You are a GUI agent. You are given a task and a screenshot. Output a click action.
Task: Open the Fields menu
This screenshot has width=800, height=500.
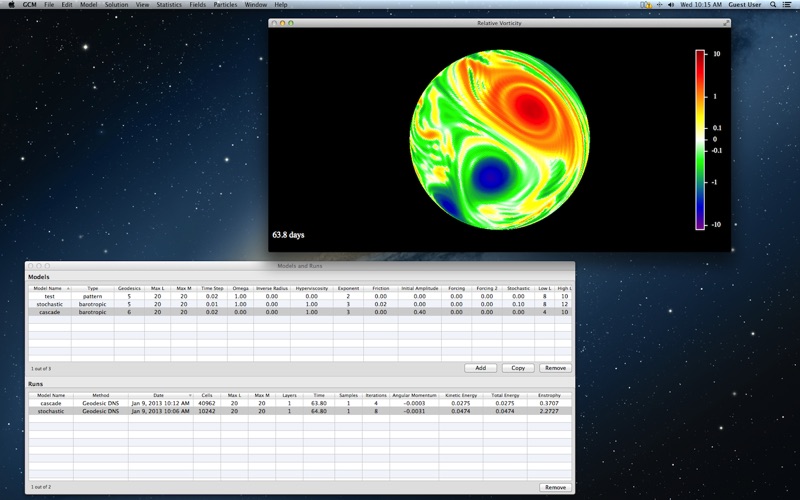(x=197, y=5)
